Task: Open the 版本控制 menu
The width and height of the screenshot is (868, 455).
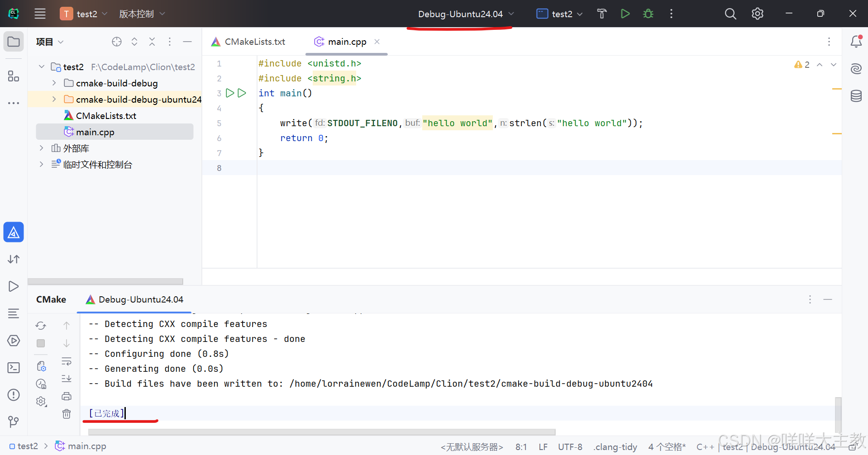Action: [x=142, y=14]
